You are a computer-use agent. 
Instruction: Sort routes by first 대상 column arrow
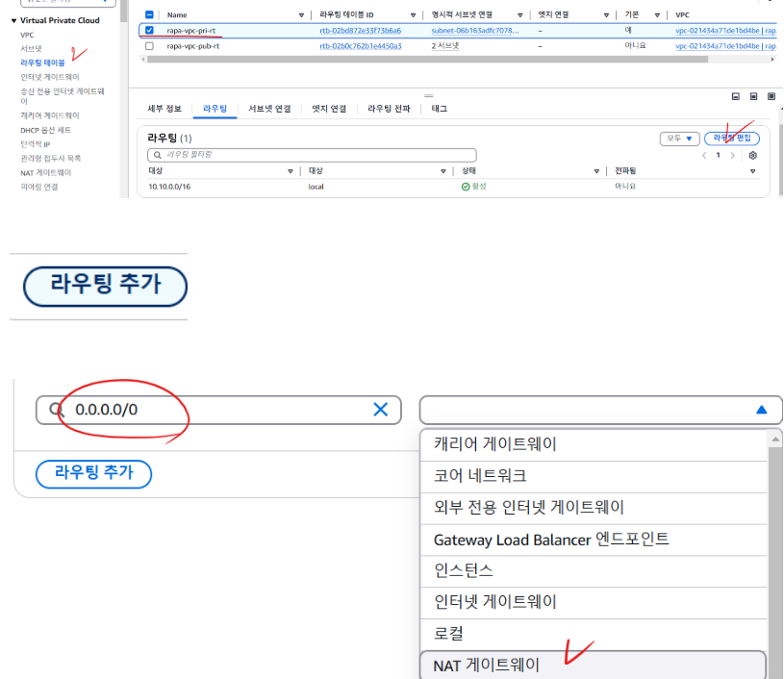point(290,171)
